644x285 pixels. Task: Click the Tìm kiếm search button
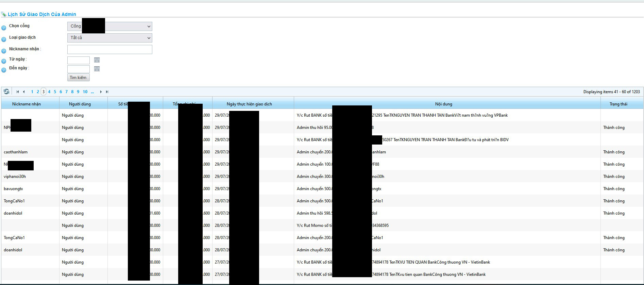(78, 78)
